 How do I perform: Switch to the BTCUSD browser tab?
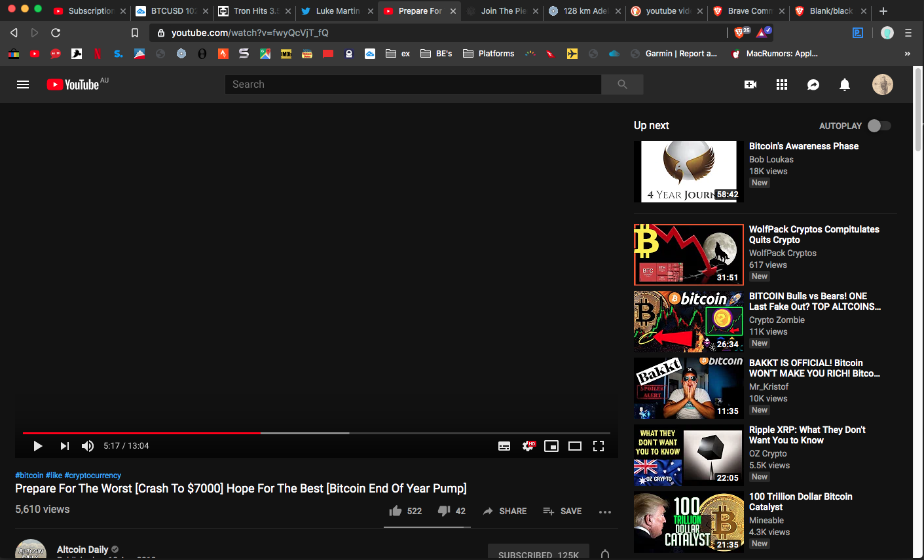172,11
